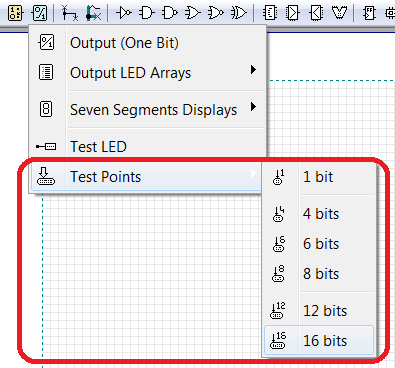Click the 8 bits probe icon
Viewport: 395px width, 368px height.
pyautogui.click(x=278, y=274)
